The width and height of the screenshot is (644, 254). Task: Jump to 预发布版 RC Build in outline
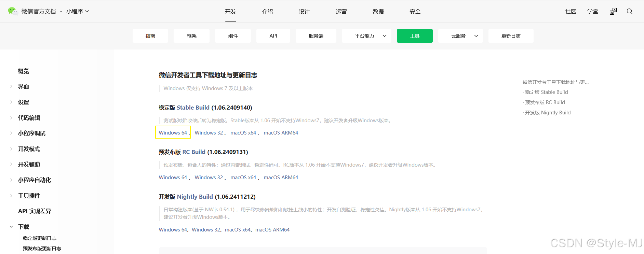coord(545,102)
